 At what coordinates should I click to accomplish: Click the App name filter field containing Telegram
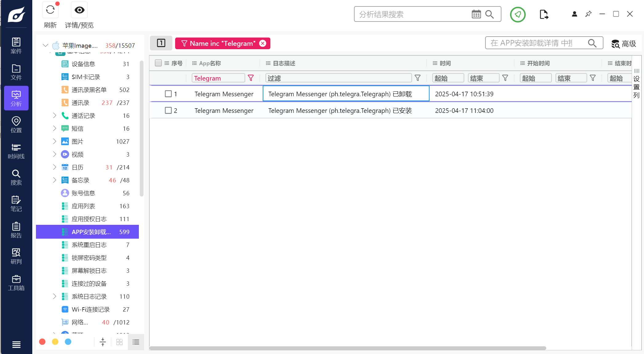[x=218, y=78]
